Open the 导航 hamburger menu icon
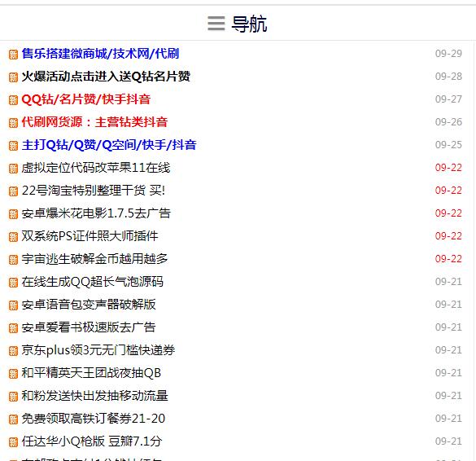This screenshot has width=476, height=461. [216, 24]
